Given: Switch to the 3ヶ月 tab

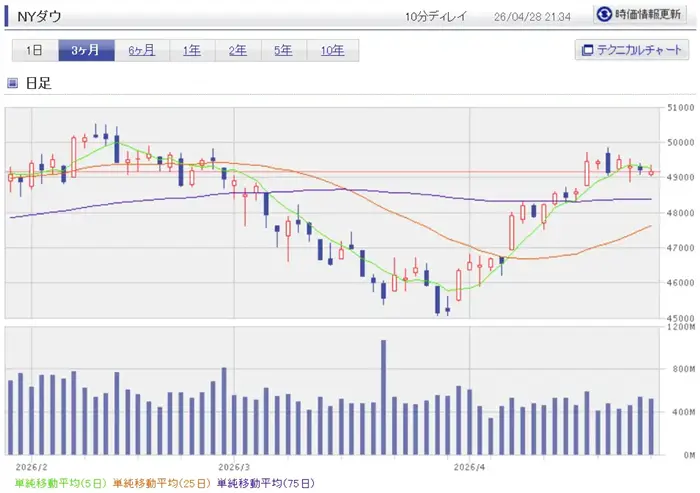Looking at the screenshot, I should pos(84,51).
